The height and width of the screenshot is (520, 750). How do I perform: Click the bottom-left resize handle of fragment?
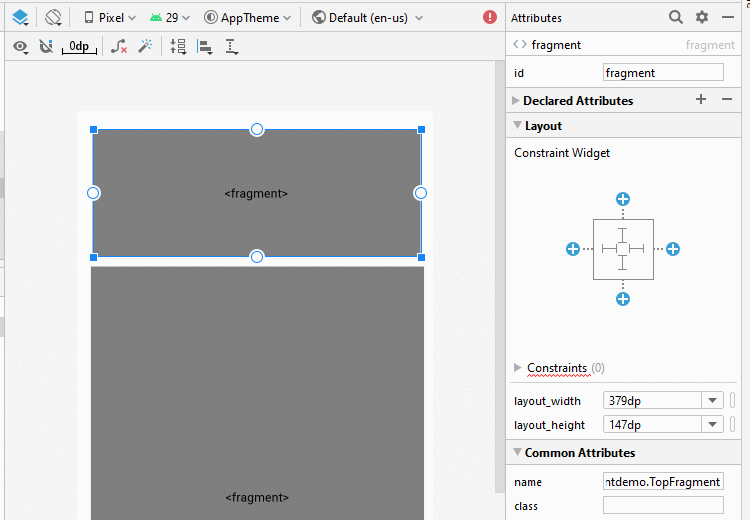tap(94, 257)
